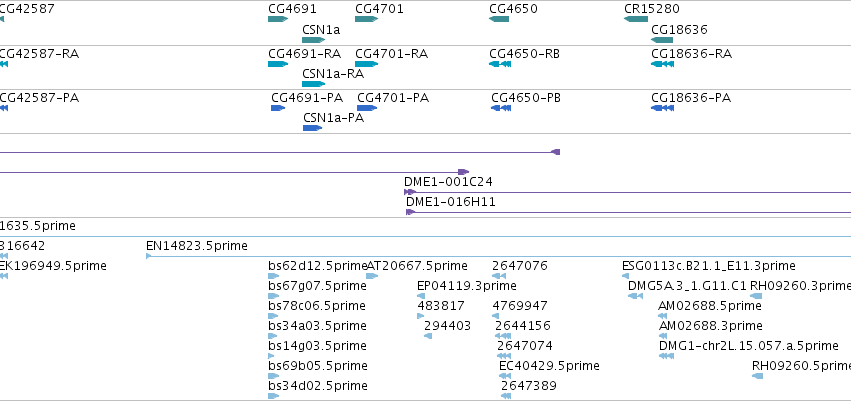
Task: Select the EP04119.3prime EST glyph
Action: click(x=421, y=296)
